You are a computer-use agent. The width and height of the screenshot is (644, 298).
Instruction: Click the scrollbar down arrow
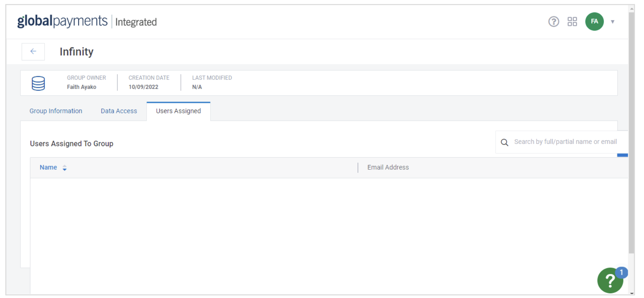tap(632, 293)
